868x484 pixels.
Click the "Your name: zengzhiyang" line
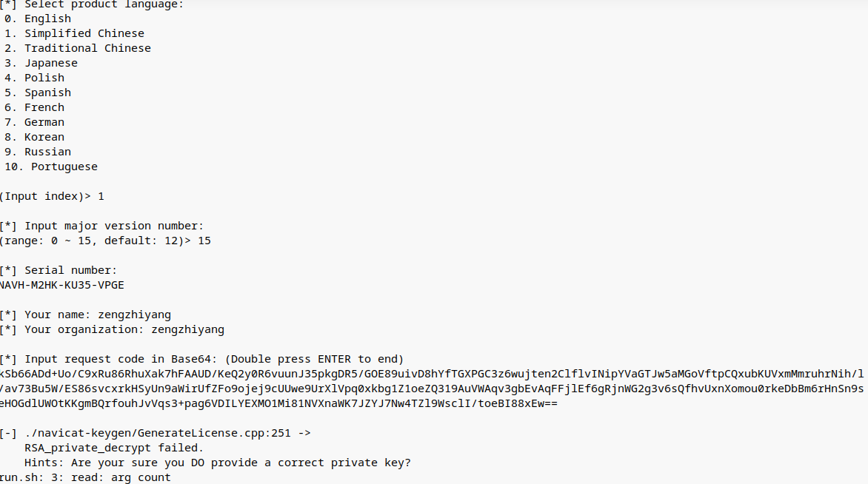[97, 315]
